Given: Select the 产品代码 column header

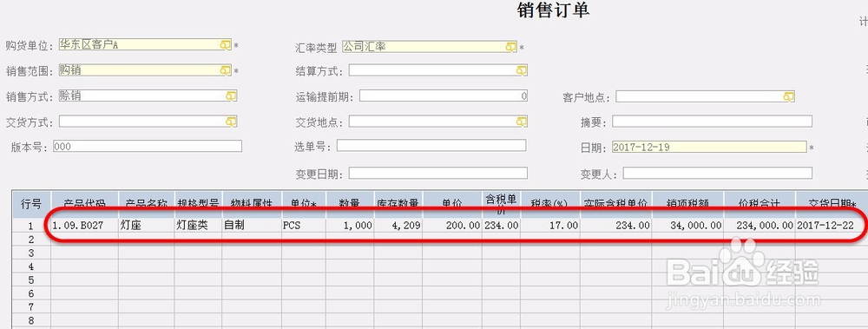Looking at the screenshot, I should click(x=85, y=204).
